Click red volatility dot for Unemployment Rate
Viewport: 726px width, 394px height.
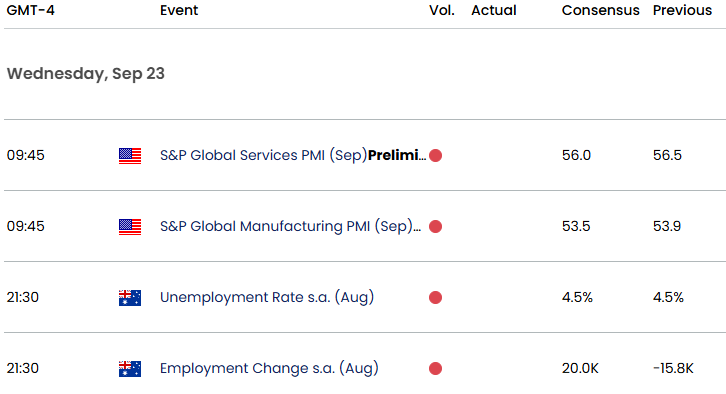(435, 297)
